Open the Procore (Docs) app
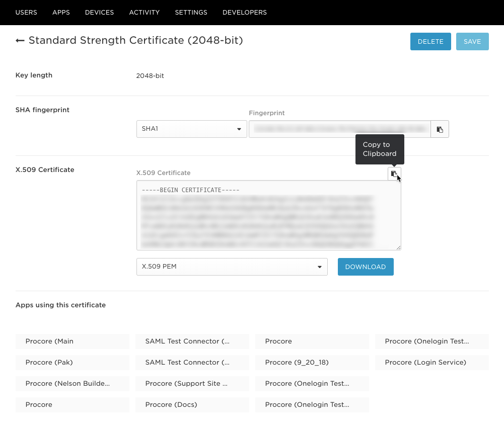Image resolution: width=504 pixels, height=428 pixels. [192, 405]
